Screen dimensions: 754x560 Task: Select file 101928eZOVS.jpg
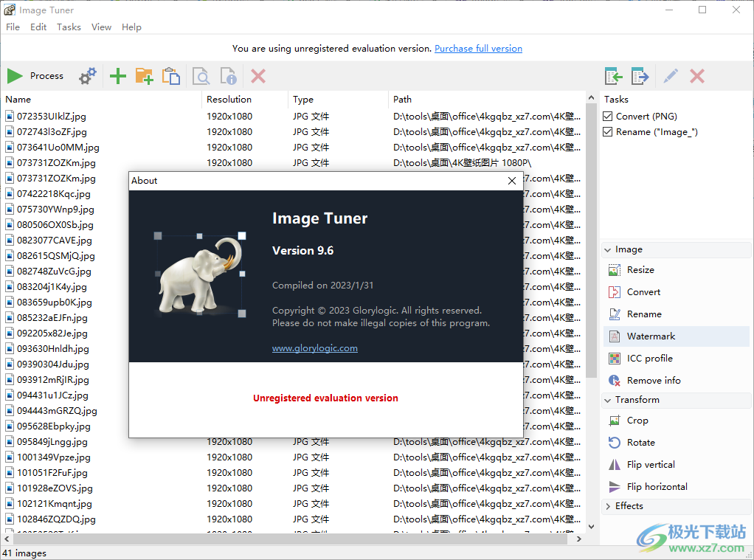point(55,488)
